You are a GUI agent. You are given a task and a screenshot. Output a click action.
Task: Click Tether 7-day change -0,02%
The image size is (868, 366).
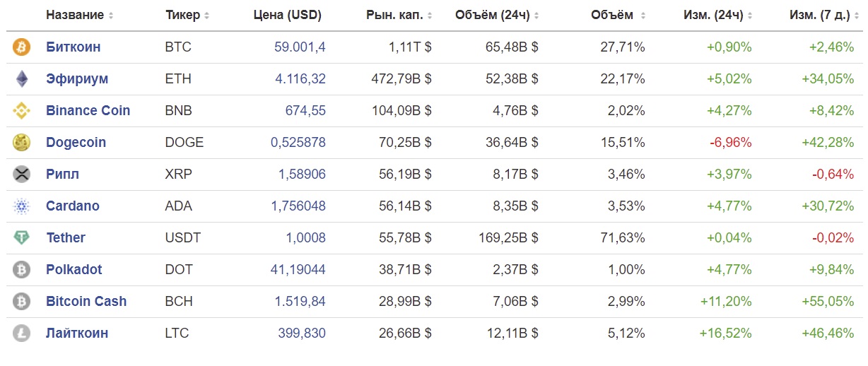coord(833,238)
